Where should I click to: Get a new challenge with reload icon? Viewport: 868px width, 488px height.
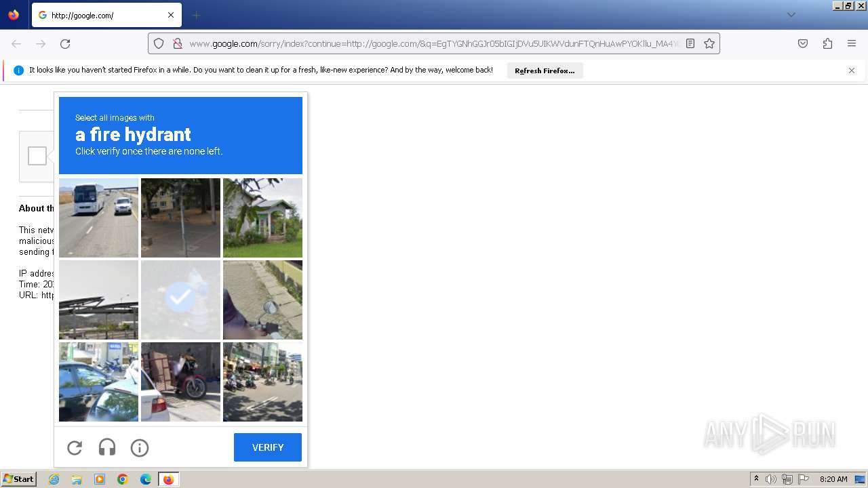75,447
